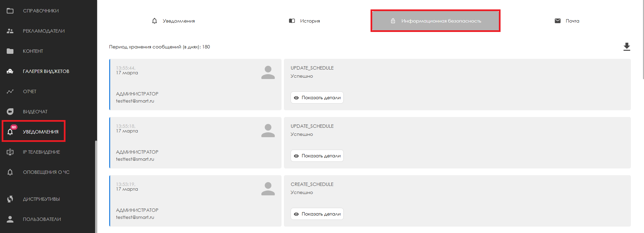Switch to the Почта tab
The width and height of the screenshot is (644, 233).
pyautogui.click(x=567, y=21)
